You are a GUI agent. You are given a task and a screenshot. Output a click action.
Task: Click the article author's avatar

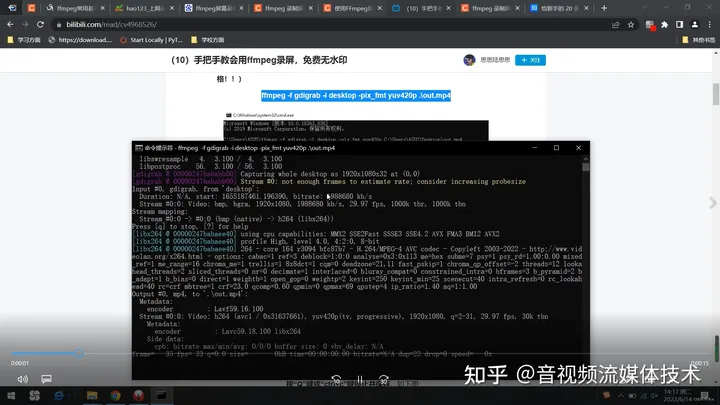tap(469, 60)
